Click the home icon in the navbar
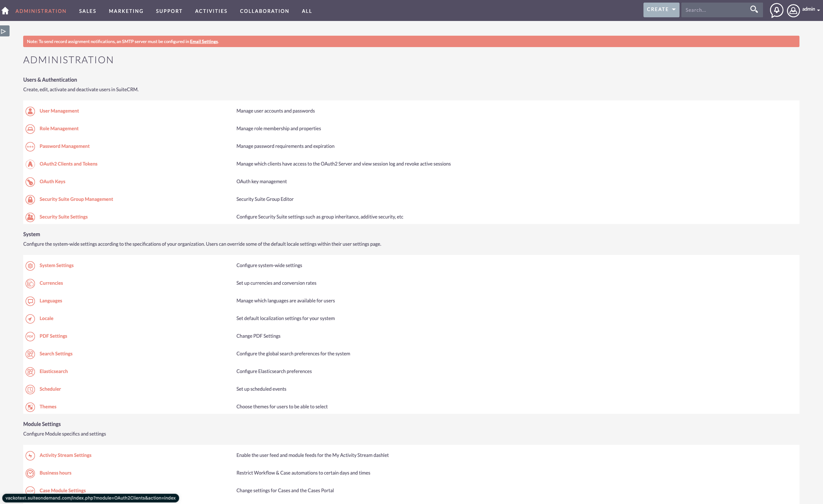 click(5, 11)
